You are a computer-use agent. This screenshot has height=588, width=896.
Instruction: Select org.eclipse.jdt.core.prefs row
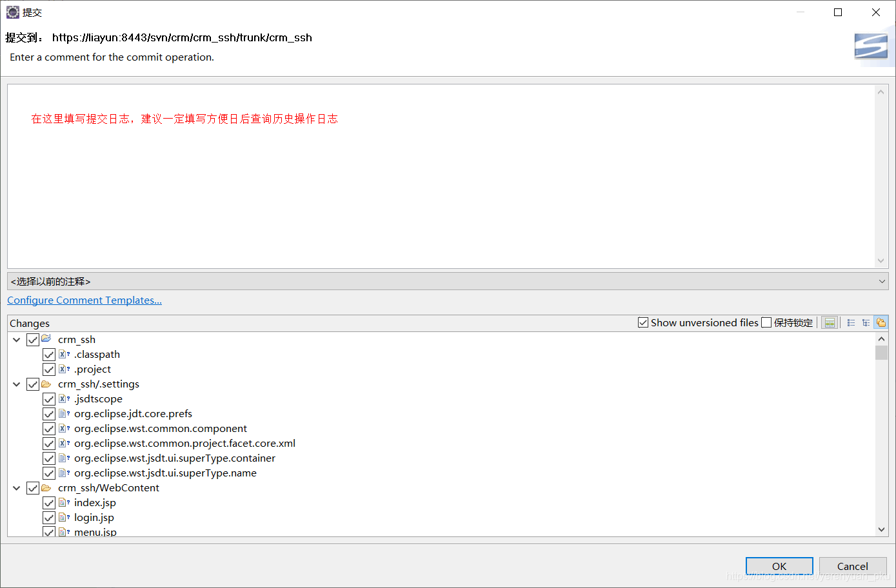133,413
